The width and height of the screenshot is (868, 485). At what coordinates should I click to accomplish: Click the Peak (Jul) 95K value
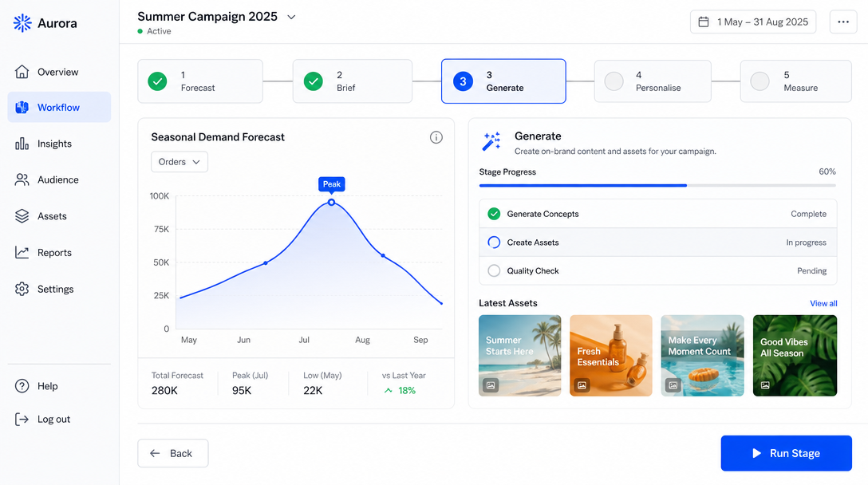(242, 391)
